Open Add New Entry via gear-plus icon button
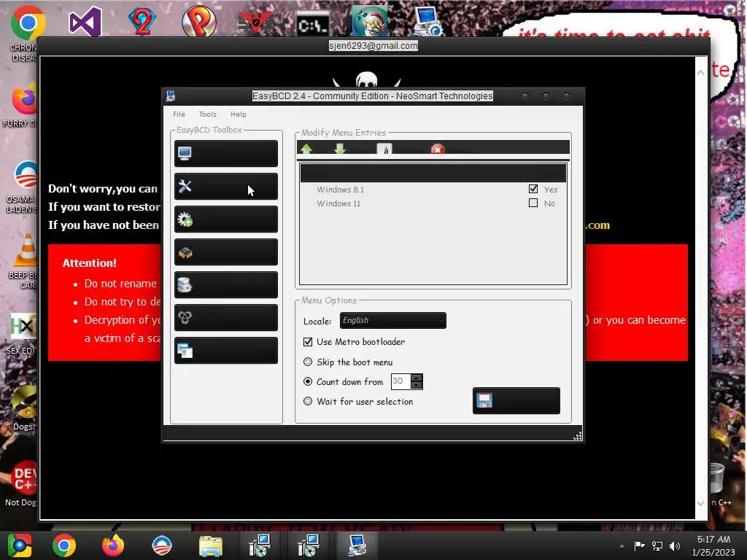 click(x=226, y=219)
